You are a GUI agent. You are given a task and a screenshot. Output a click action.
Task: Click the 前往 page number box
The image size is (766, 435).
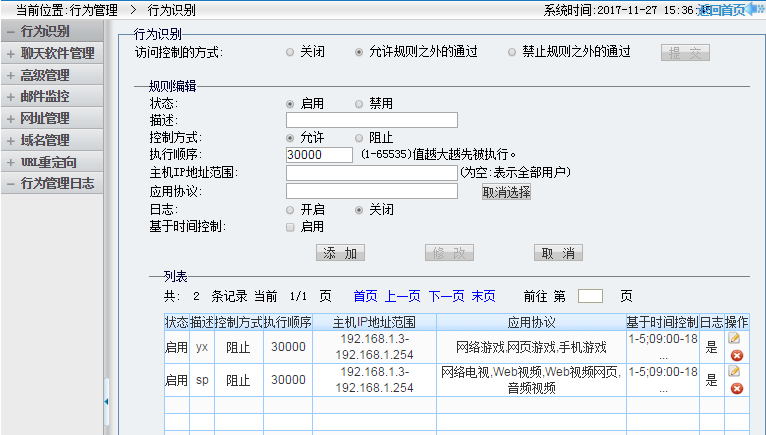tap(590, 296)
